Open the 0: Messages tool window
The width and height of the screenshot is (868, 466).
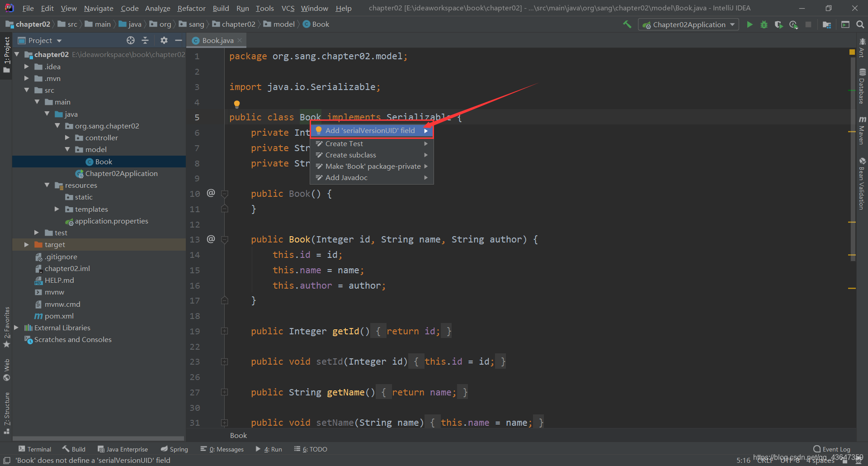point(222,449)
